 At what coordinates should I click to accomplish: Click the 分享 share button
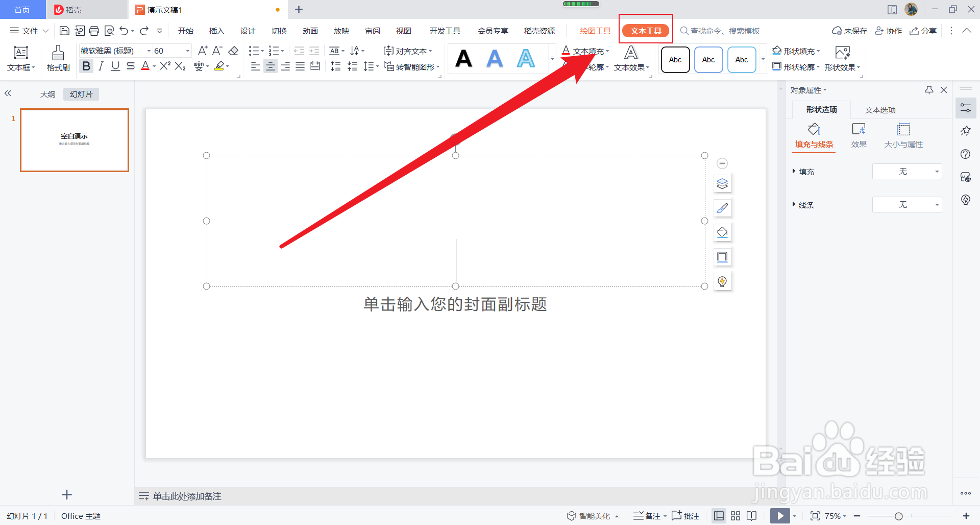click(x=923, y=31)
